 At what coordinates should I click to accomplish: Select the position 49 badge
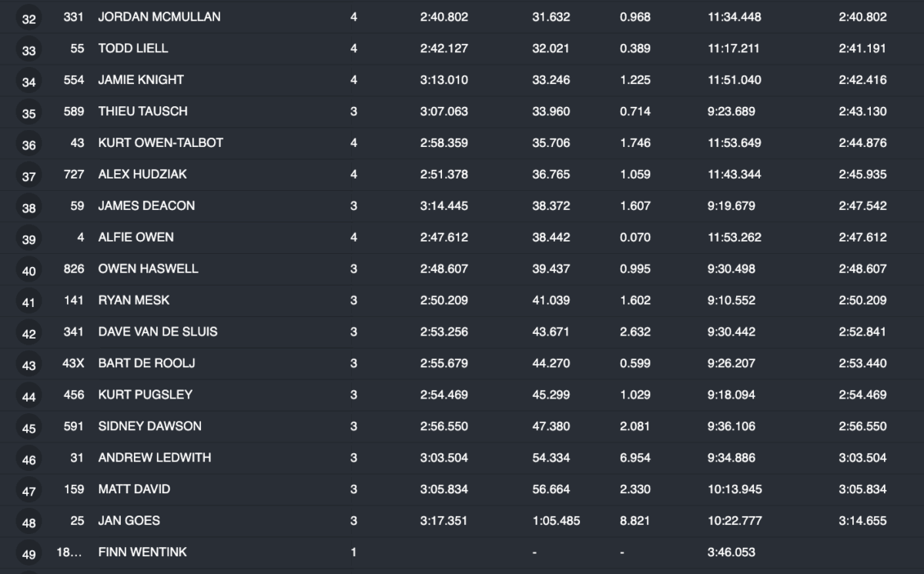pyautogui.click(x=29, y=555)
